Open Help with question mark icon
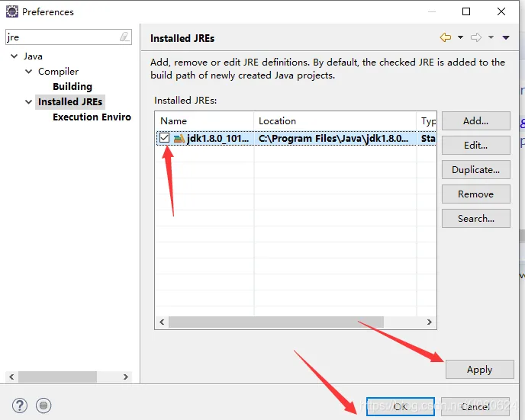The width and height of the screenshot is (525, 420). (x=20, y=406)
